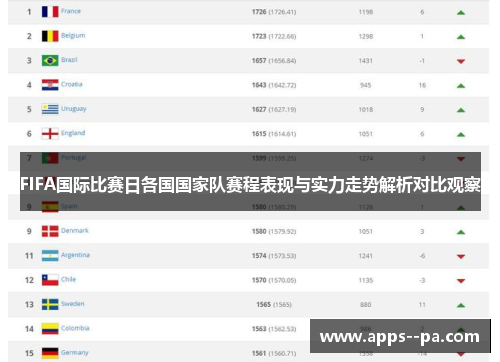Screen dimensions: 500x362
Task: Select Uruguay's points value 1627 (1627.19)
Action: (x=274, y=109)
